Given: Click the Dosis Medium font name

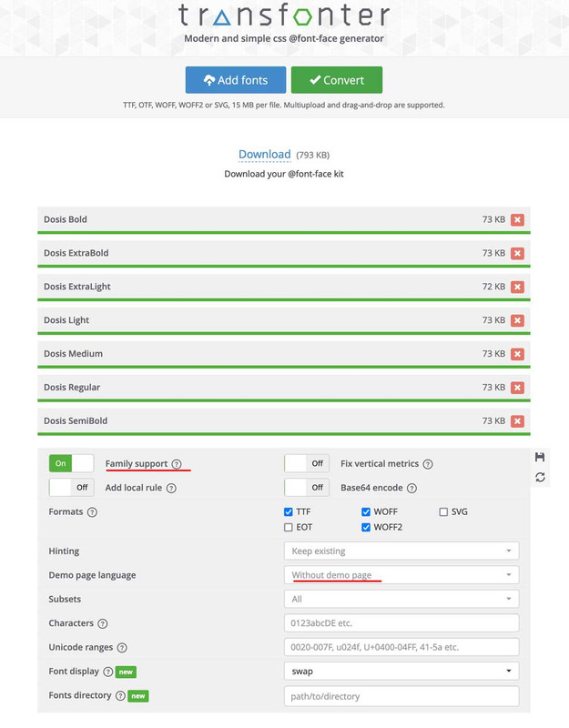Looking at the screenshot, I should coord(73,354).
